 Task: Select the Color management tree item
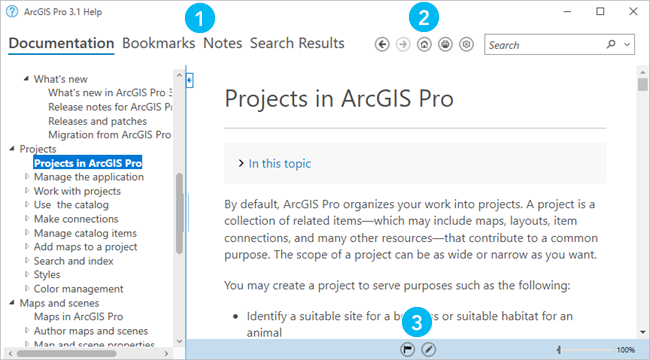78,289
